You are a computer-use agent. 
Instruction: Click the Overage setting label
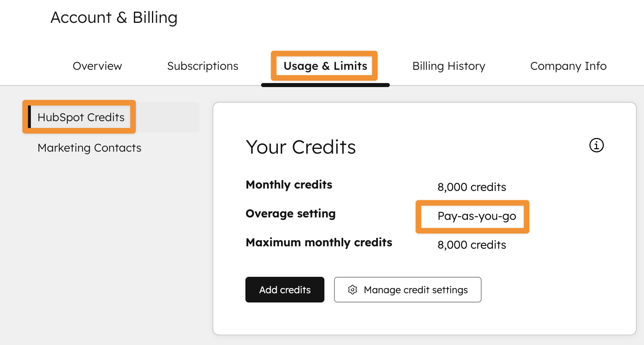tap(290, 213)
